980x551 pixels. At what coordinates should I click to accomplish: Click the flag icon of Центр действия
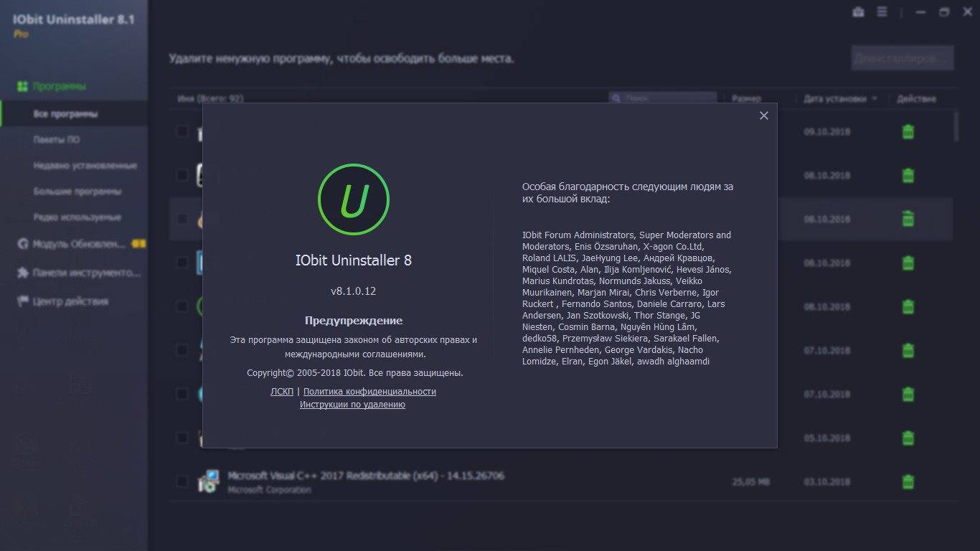coord(22,301)
